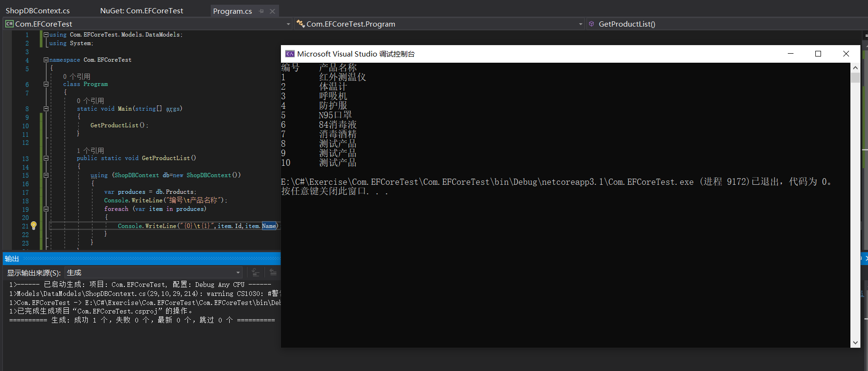Click the 生成: 成功 1 个 summary line
The height and width of the screenshot is (371, 868).
(142, 320)
